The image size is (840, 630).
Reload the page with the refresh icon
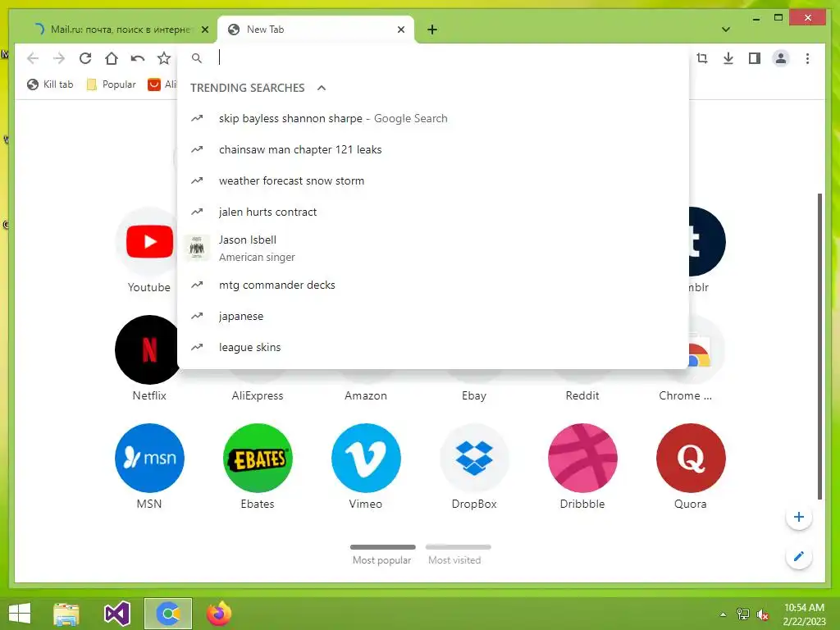(85, 58)
